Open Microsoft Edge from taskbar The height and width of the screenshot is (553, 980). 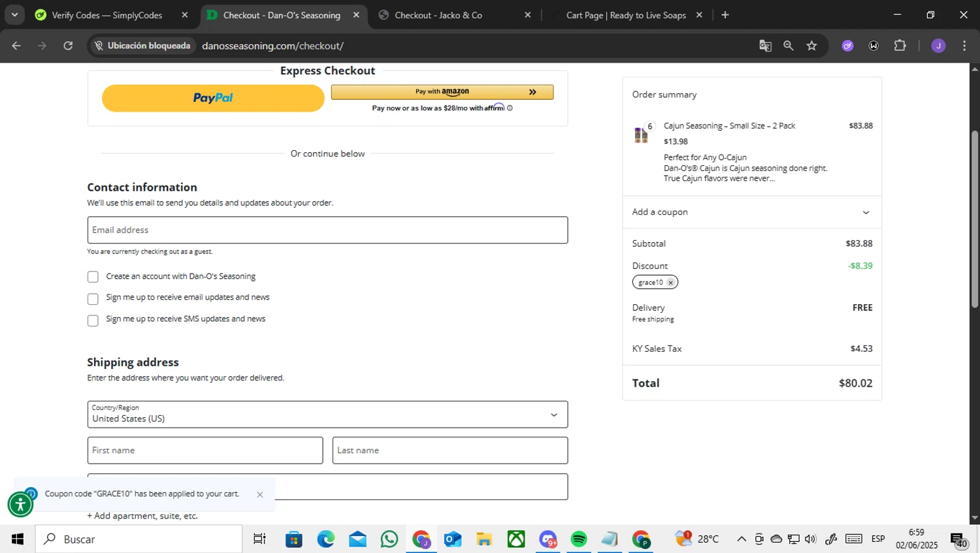[326, 539]
